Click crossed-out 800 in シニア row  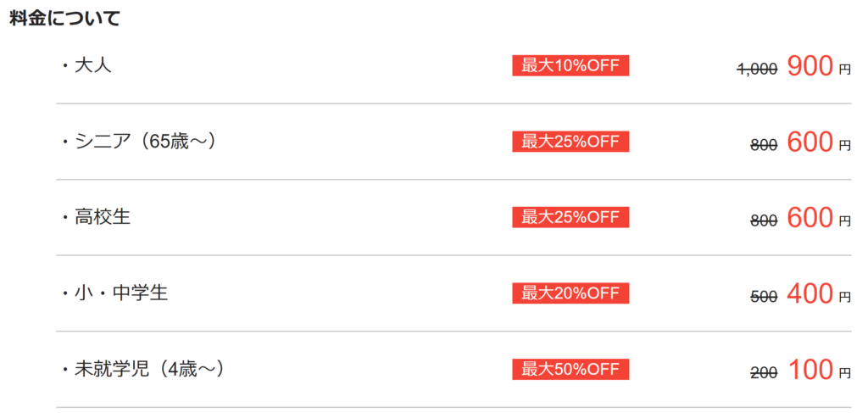click(x=764, y=145)
